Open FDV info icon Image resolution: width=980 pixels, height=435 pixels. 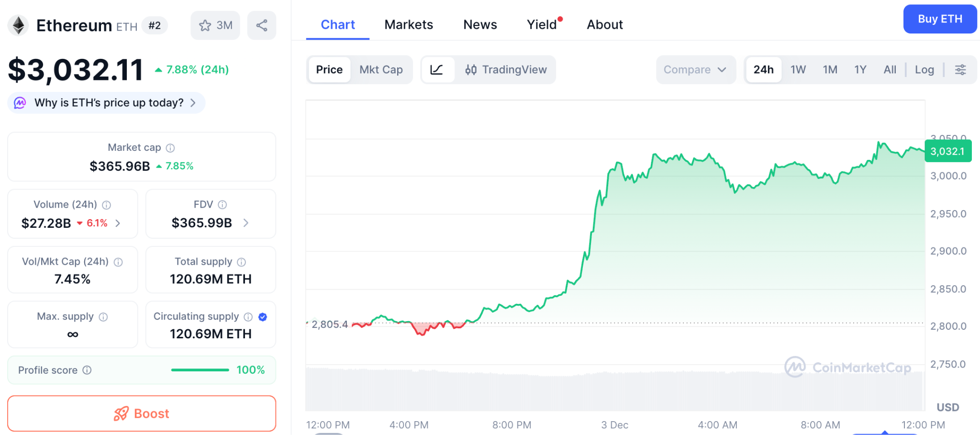[x=223, y=205]
